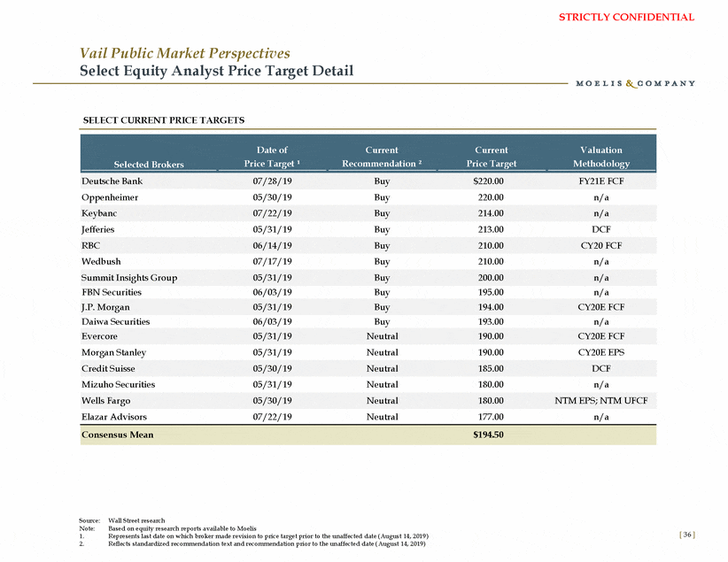Select the Daiwa Securities broker cell
This screenshot has height=562, width=728.
tap(116, 321)
